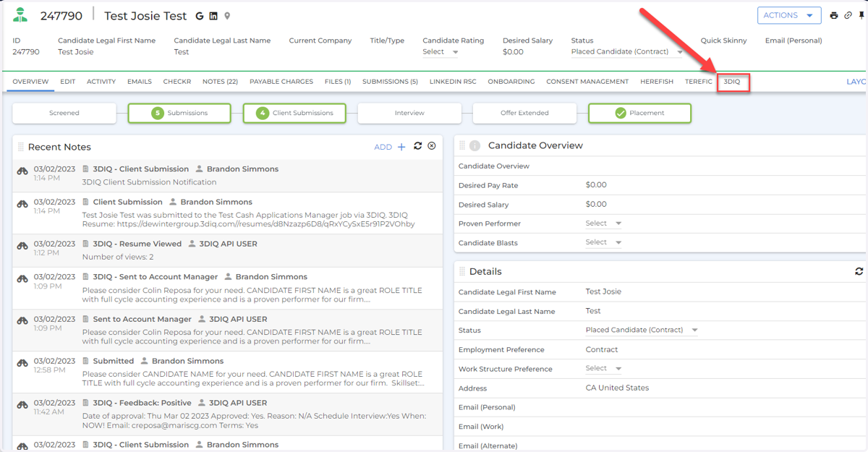This screenshot has height=452, width=868.
Task: Click the checkmark icon in Placement stage
Action: [x=620, y=113]
